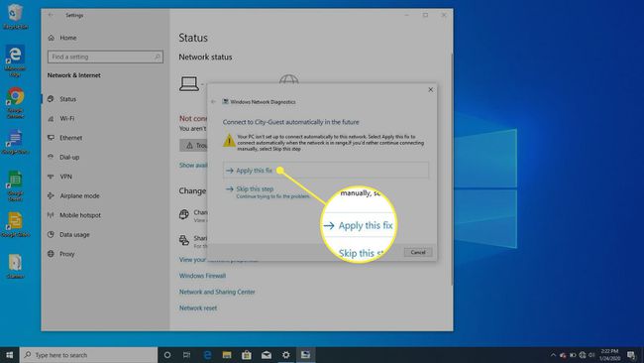
Task: Open the Action Center notifications icon
Action: click(x=631, y=355)
